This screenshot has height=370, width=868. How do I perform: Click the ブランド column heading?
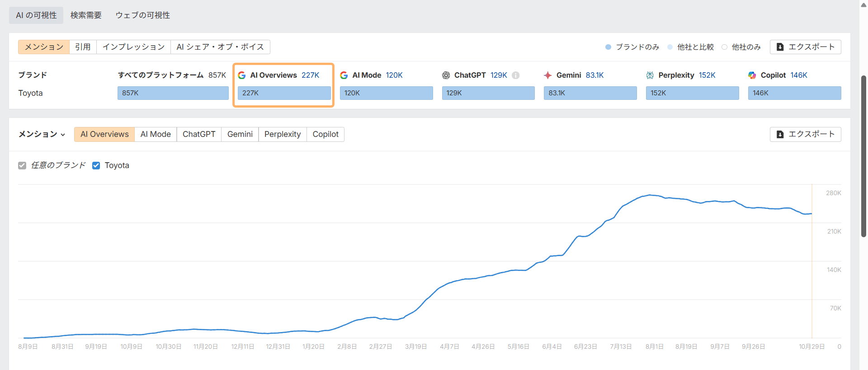click(33, 75)
